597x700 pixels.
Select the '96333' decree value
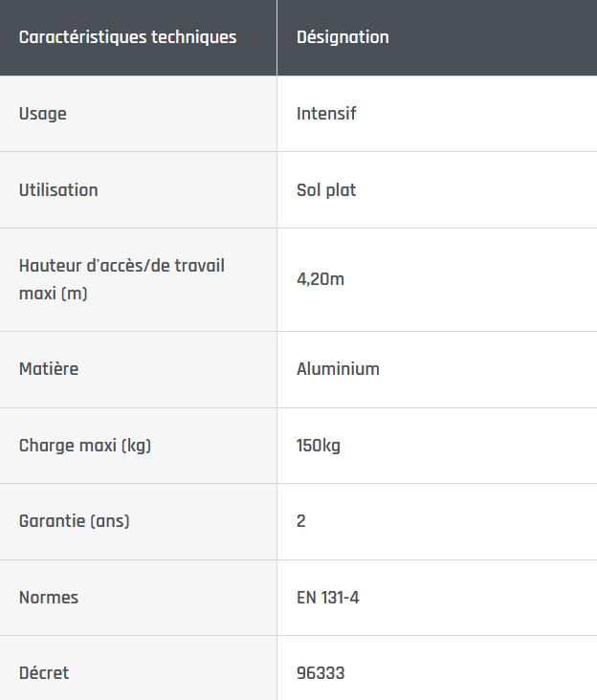(321, 673)
